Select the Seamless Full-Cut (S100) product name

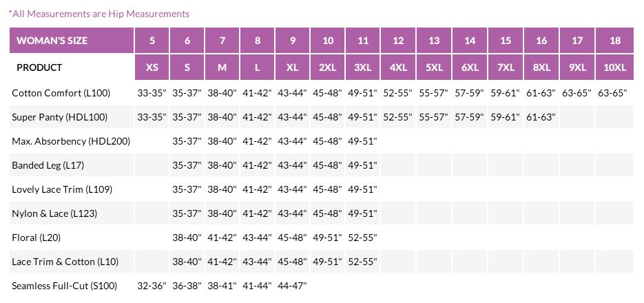(64, 286)
